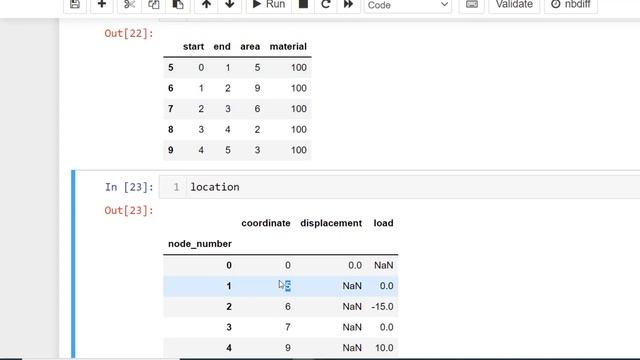The height and width of the screenshot is (360, 640).
Task: Click the Validate button
Action: (x=514, y=5)
